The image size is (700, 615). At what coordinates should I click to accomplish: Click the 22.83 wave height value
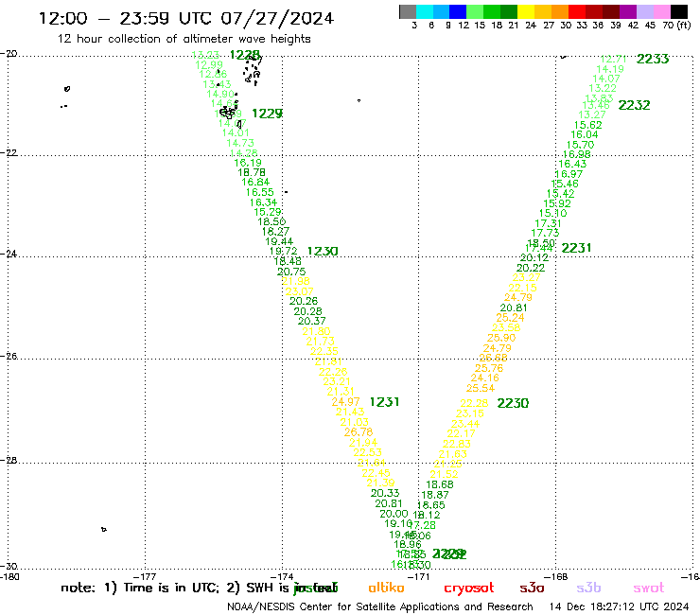(457, 445)
